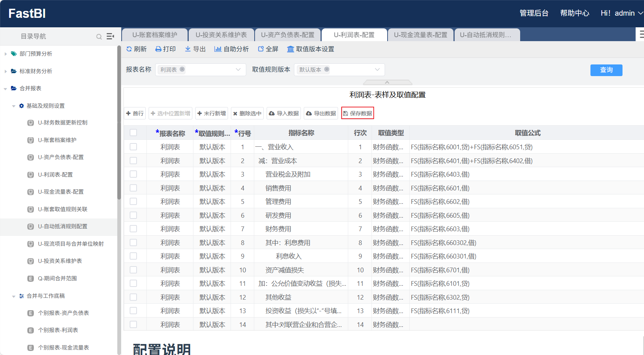Viewport: 644px width, 355px height.
Task: Switch to U-账套档案维护 tab
Action: pos(154,35)
